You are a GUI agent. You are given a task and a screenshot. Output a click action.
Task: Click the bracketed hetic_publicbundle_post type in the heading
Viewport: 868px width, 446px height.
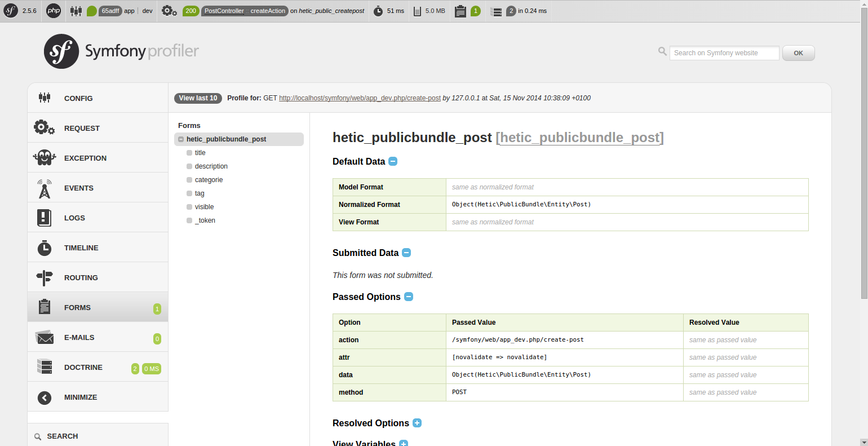click(579, 138)
